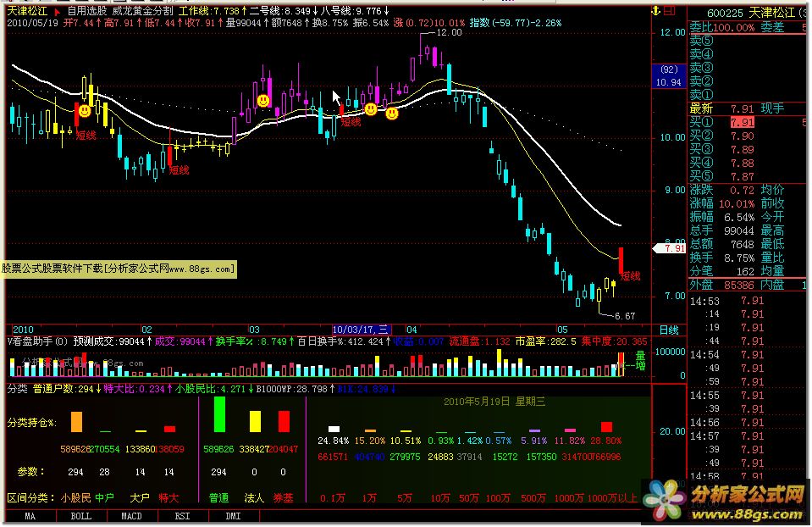Click the 外盘 85386 value
812x527 pixels.
coord(739,285)
